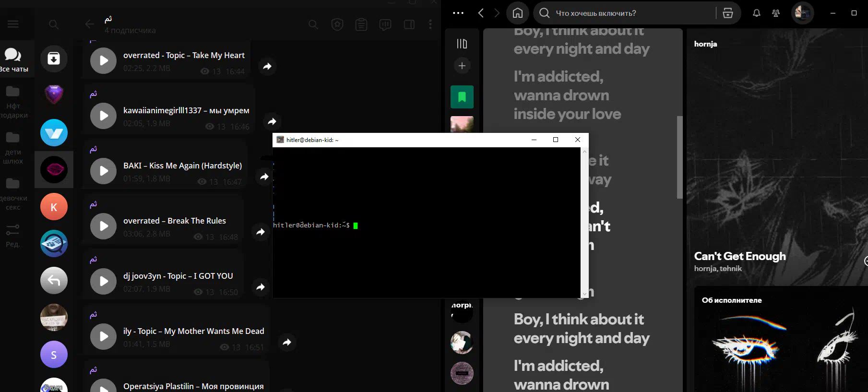Click the Spotify lyrics vertical scrollbar
The height and width of the screenshot is (392, 868).
(x=679, y=157)
